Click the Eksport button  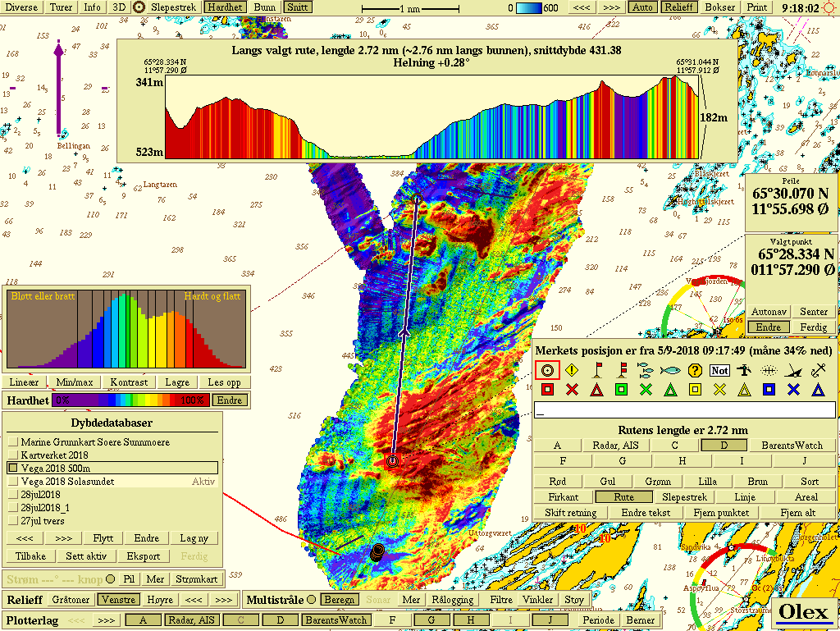click(x=144, y=556)
